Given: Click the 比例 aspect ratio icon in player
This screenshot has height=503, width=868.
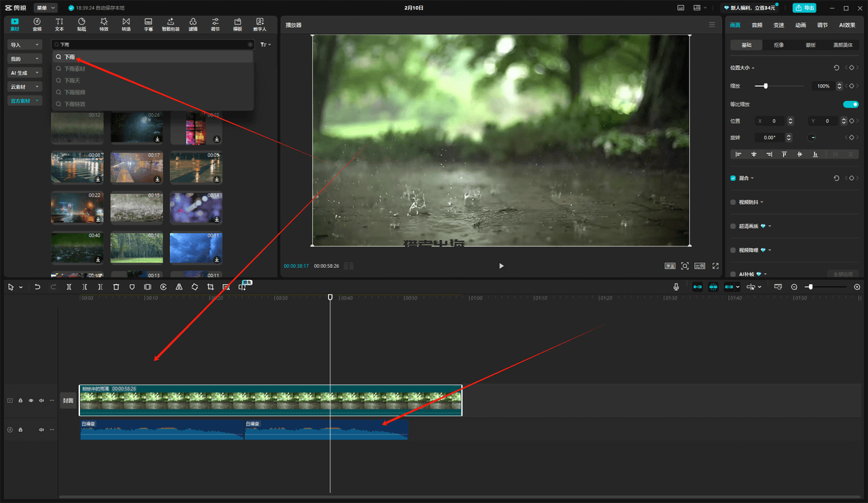Looking at the screenshot, I should pos(700,266).
